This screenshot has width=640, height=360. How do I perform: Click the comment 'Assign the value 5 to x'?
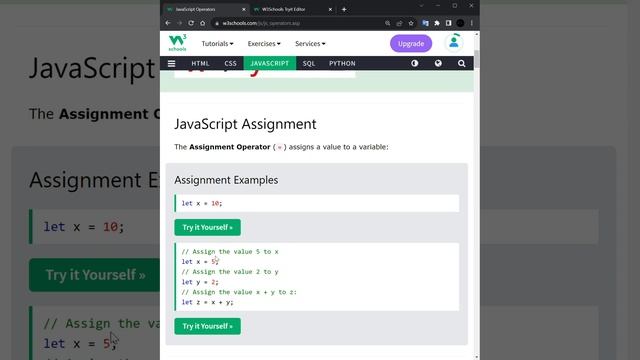point(230,252)
